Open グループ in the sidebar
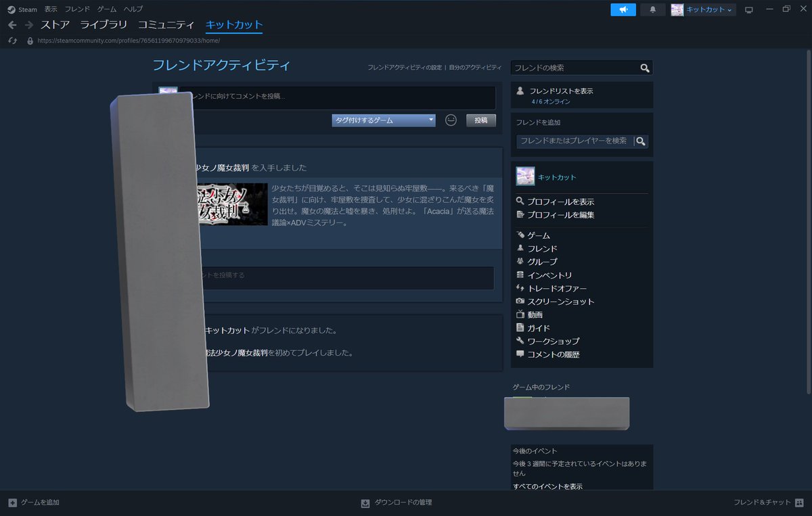812x516 pixels. [x=543, y=262]
